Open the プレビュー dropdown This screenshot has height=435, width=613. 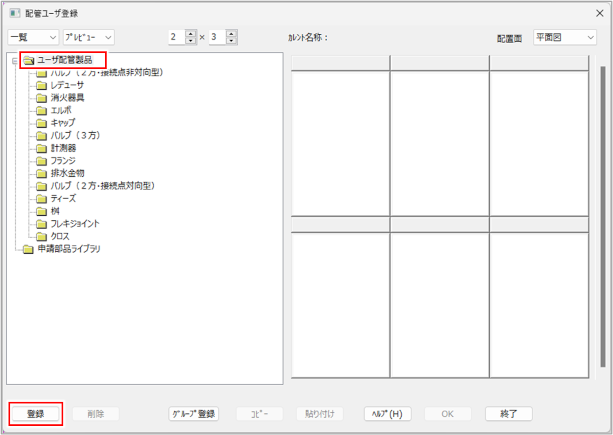tap(88, 37)
